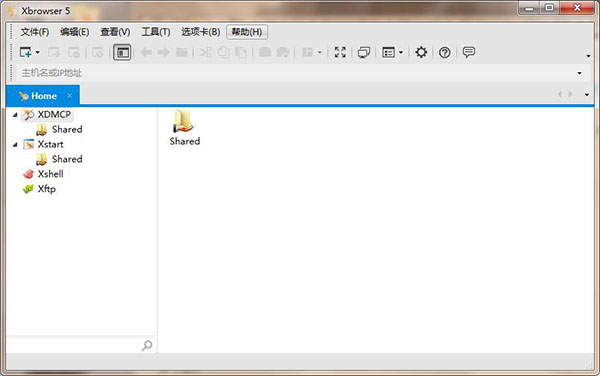This screenshot has width=600, height=376.
Task: Click the Up folder icon
Action: [x=181, y=52]
